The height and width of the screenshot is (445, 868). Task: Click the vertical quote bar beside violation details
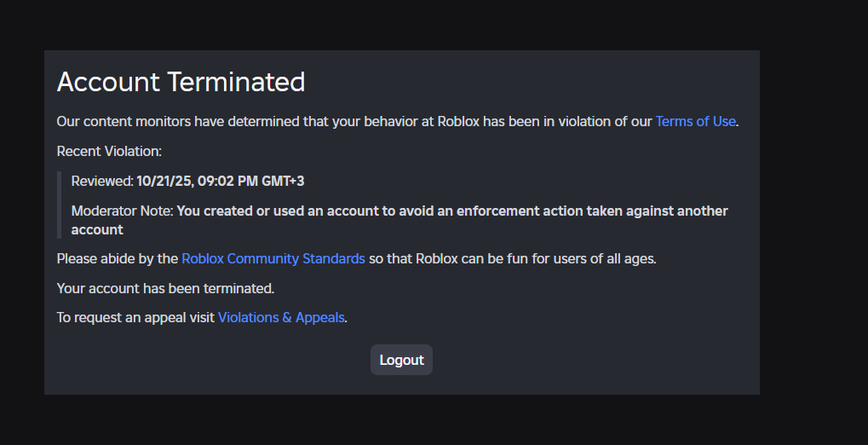(60, 205)
